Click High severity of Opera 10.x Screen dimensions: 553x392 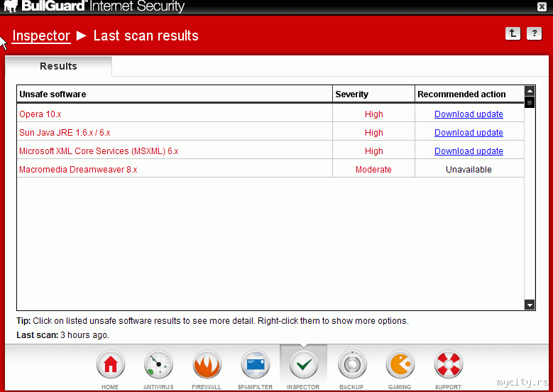coord(374,114)
